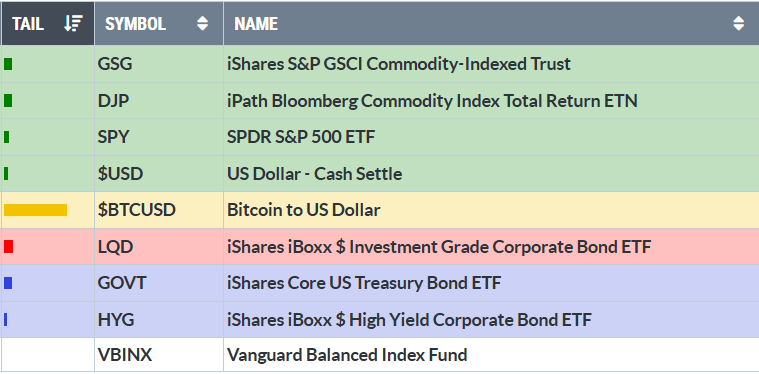Open the $BTCUSD symbol
The width and height of the screenshot is (759, 374).
137,210
